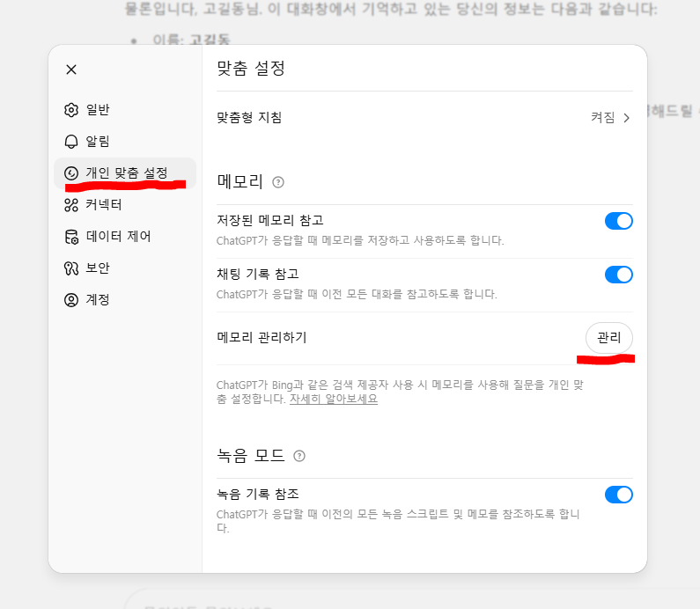The height and width of the screenshot is (609, 700).
Task: Expand 맞춤형 지침 via the chevron arrow
Action: (627, 118)
